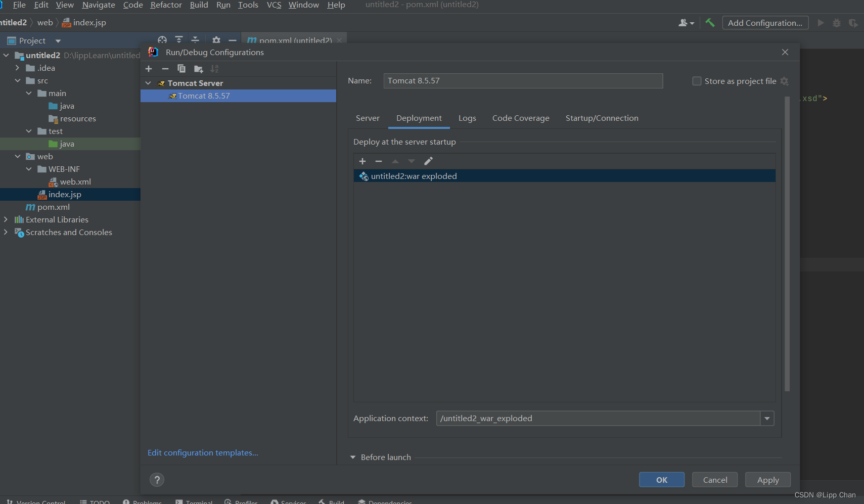The image size is (864, 504).
Task: Open the VCS menu
Action: point(274,5)
